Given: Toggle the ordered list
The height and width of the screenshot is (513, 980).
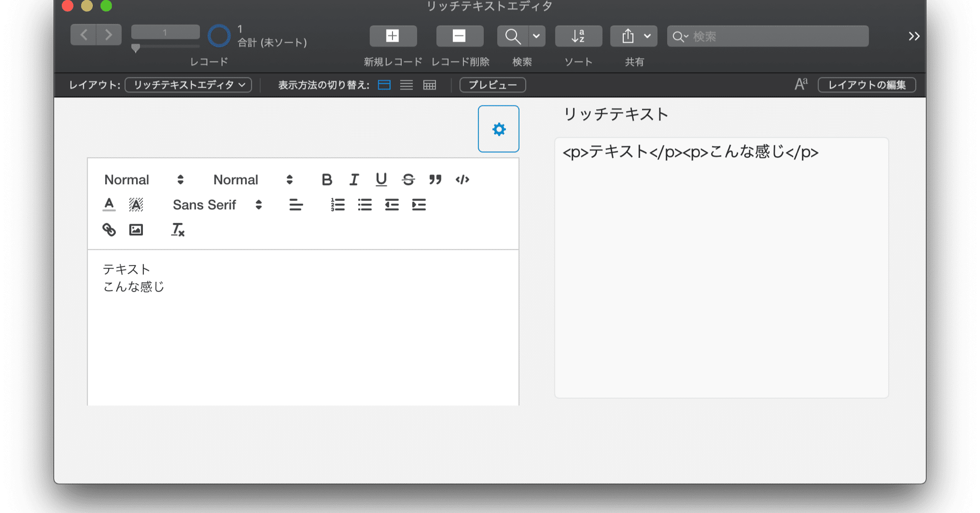Looking at the screenshot, I should coord(337,205).
